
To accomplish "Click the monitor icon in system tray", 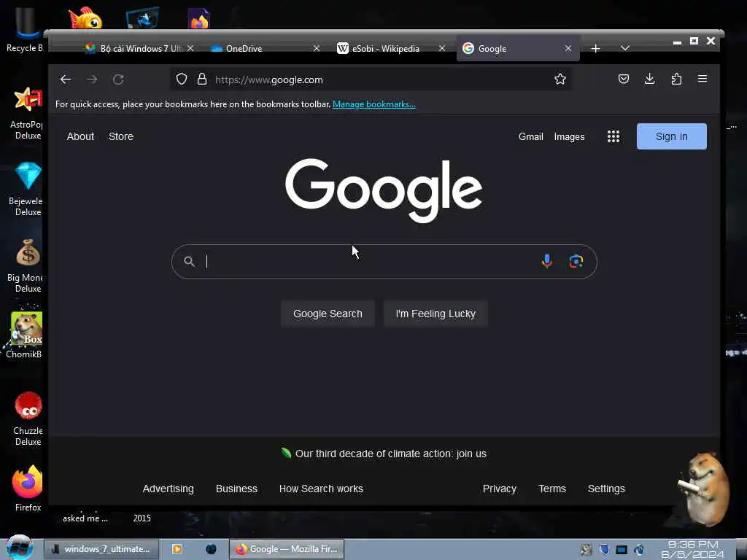I will point(622,550).
